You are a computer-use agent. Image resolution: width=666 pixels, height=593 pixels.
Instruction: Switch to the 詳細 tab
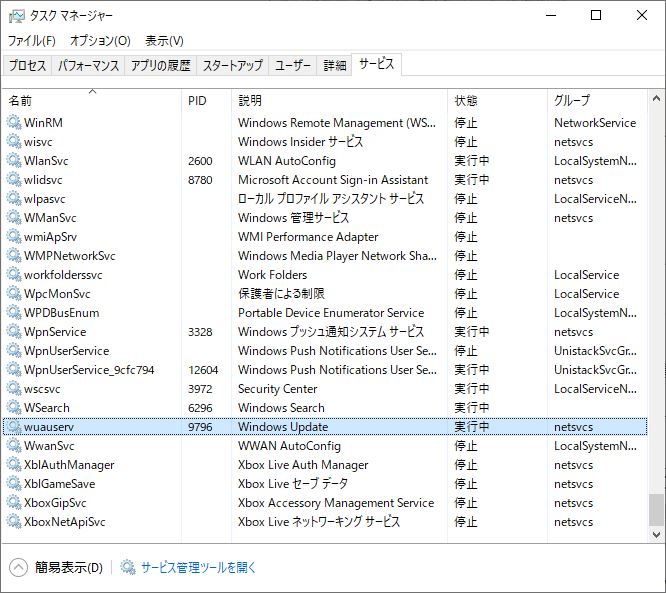335,65
